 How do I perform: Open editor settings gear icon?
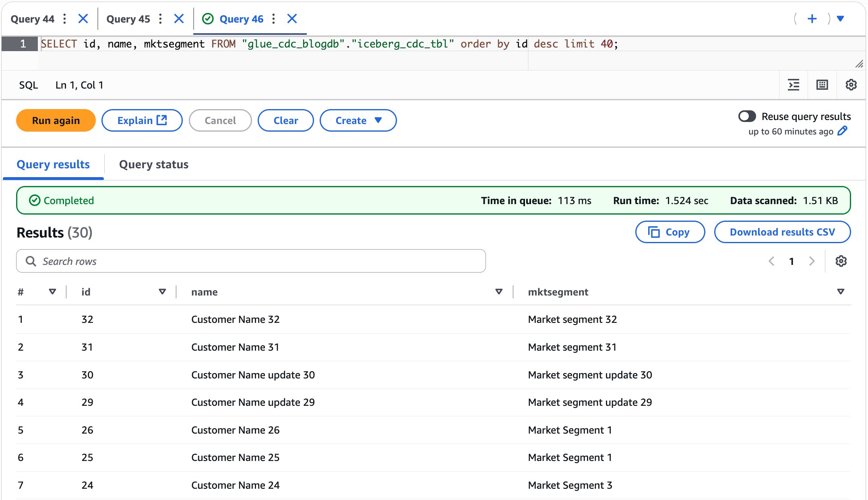pos(851,85)
